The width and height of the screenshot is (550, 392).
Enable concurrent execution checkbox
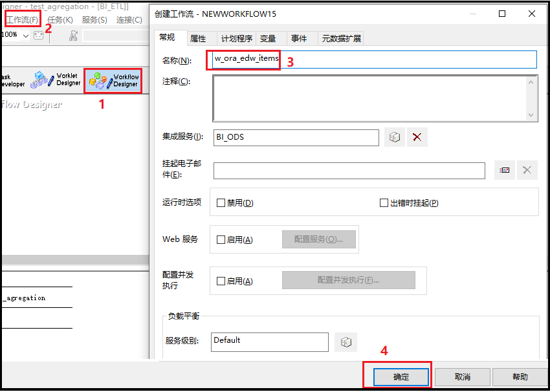coord(221,280)
